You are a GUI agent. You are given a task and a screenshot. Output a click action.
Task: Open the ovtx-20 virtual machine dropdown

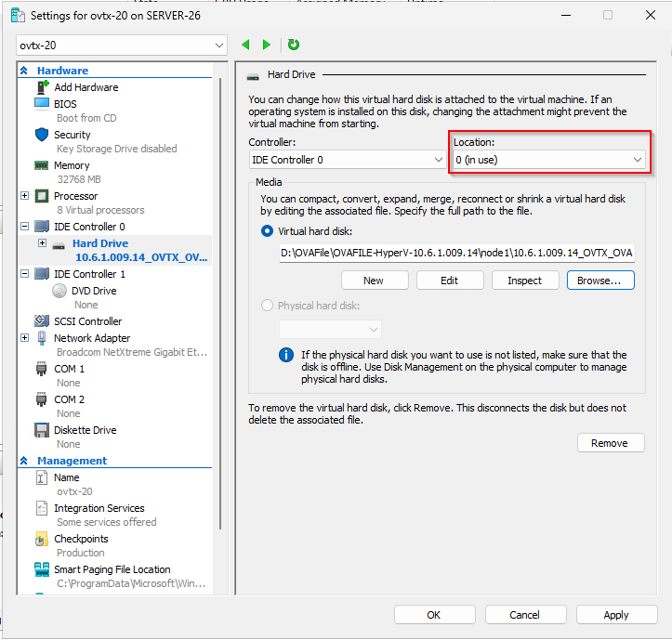click(x=122, y=46)
